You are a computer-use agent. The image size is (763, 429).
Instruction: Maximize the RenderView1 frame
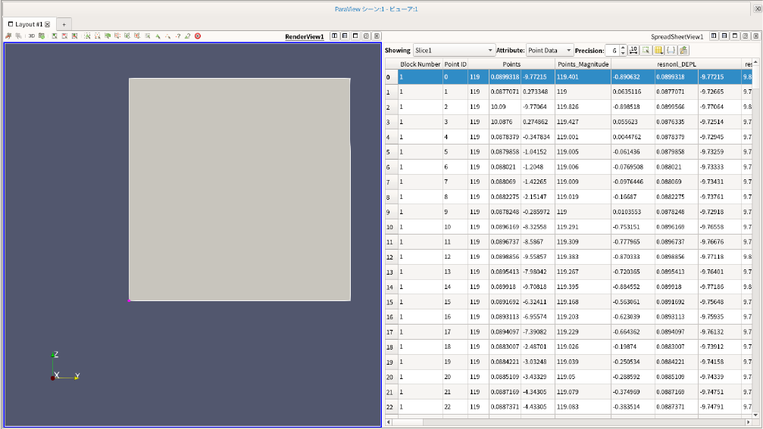(x=355, y=36)
